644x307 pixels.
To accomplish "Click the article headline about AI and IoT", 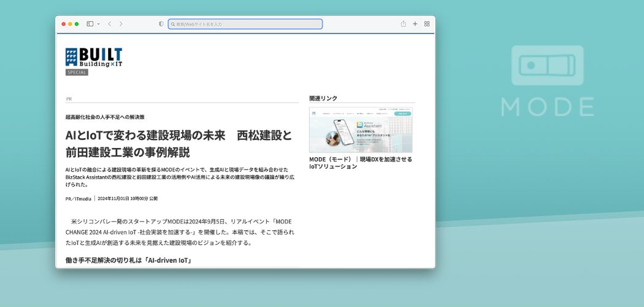I will 178,143.
